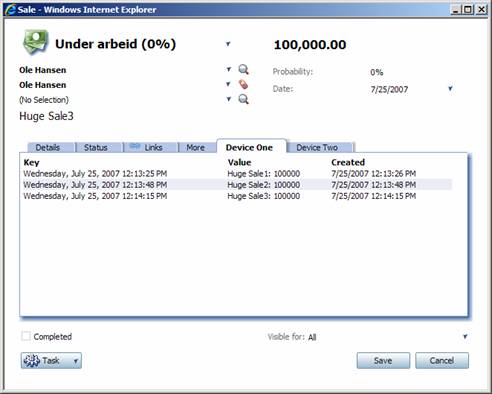Viewport: 492px width, 394px height.
Task: Open the Date picker dropdown arrow
Action: tap(450, 89)
